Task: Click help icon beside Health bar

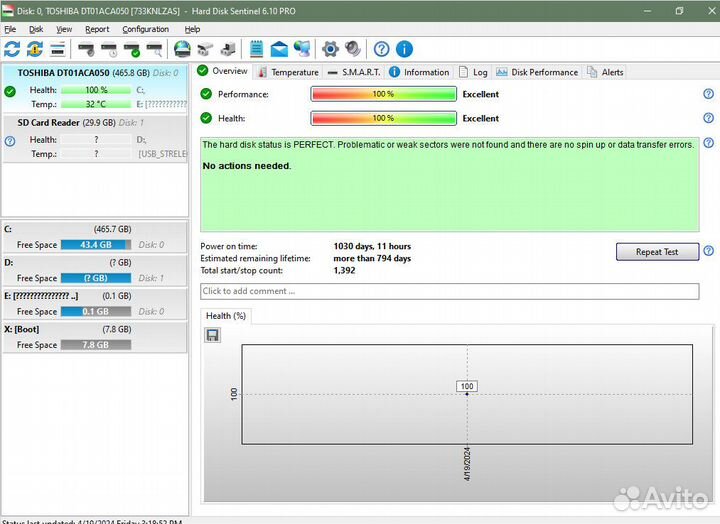Action: click(x=709, y=118)
